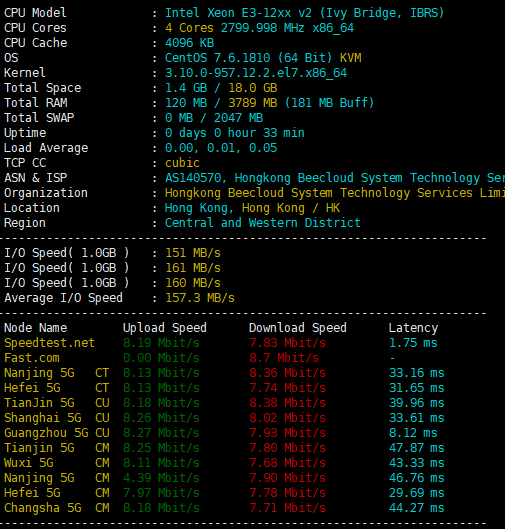Image resolution: width=505 pixels, height=529 pixels.
Task: Click the CPU Model value text
Action: point(304,13)
